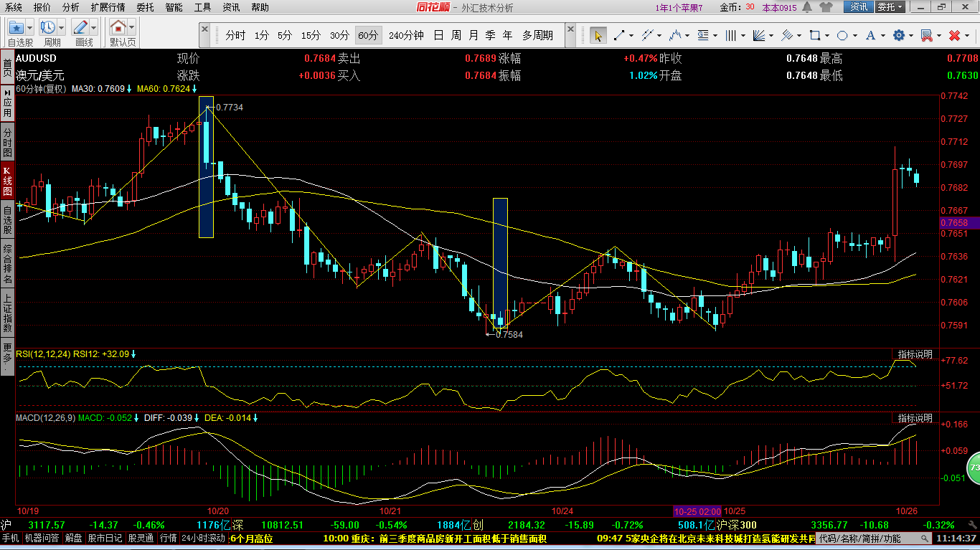Click the 10-25 02:00 time marker
Image resolution: width=980 pixels, height=550 pixels.
[697, 511]
